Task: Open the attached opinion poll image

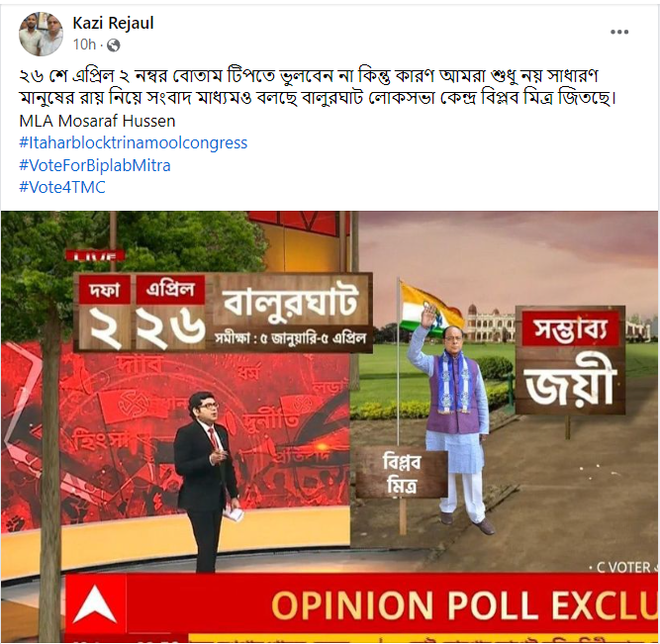Action: click(x=330, y=426)
